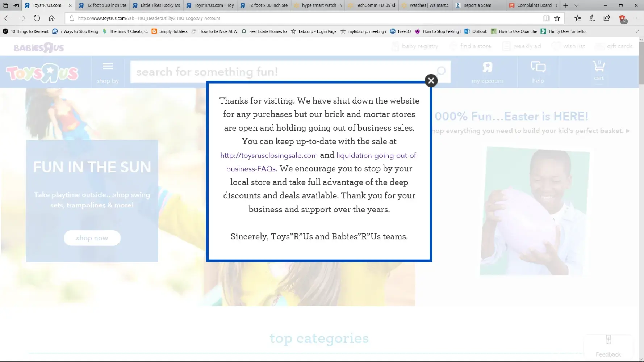This screenshot has width=644, height=362.
Task: Add web notes with pen icon
Action: pyautogui.click(x=592, y=18)
